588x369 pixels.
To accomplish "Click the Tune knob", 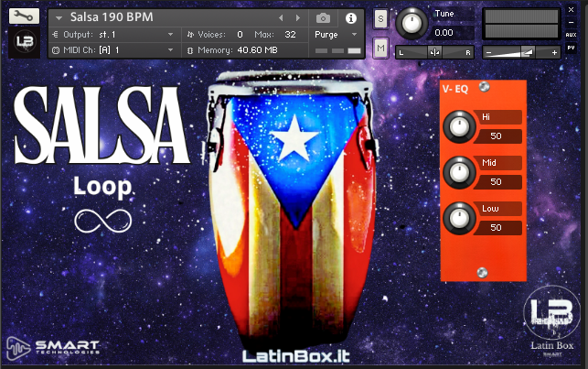I will [x=412, y=23].
